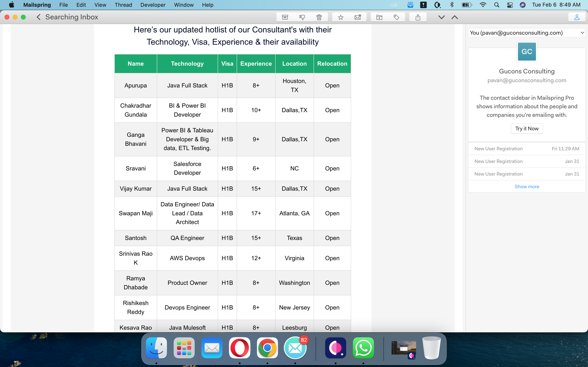Screen dimensions: 588x367
Task: Mark message as unread via envelope icon
Action: click(358, 17)
